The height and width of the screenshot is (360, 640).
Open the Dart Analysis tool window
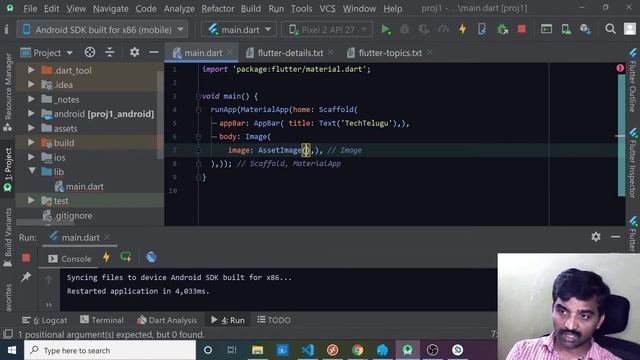(167, 320)
